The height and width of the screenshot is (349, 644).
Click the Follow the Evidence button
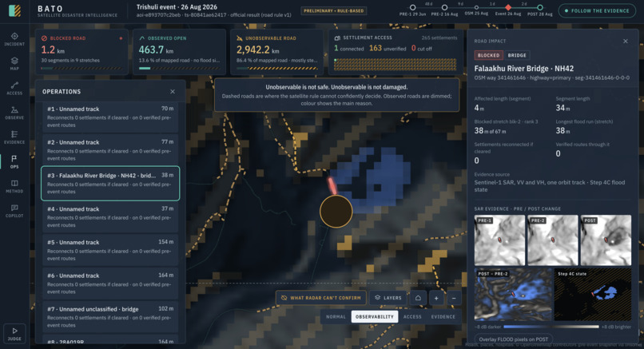597,10
